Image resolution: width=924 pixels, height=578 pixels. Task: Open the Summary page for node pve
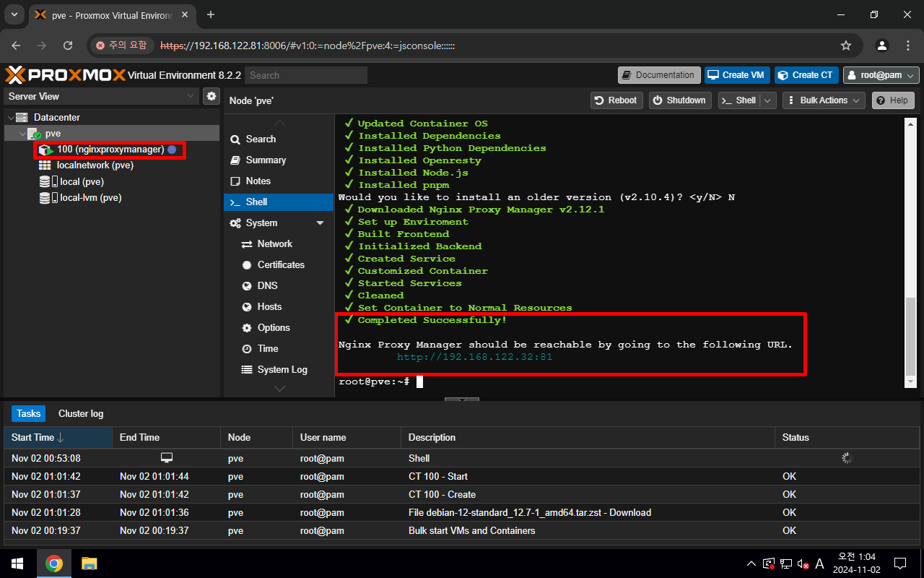tap(266, 160)
